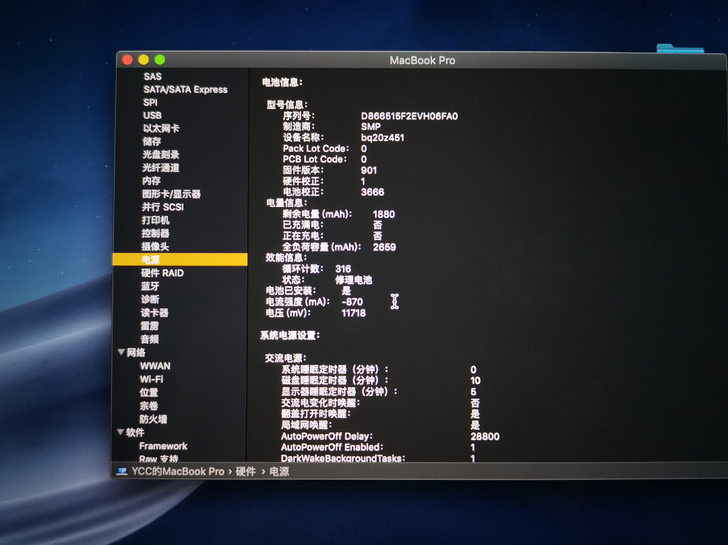Select 储存 in the sidebar
Screen dimensions: 728x545
click(x=151, y=141)
